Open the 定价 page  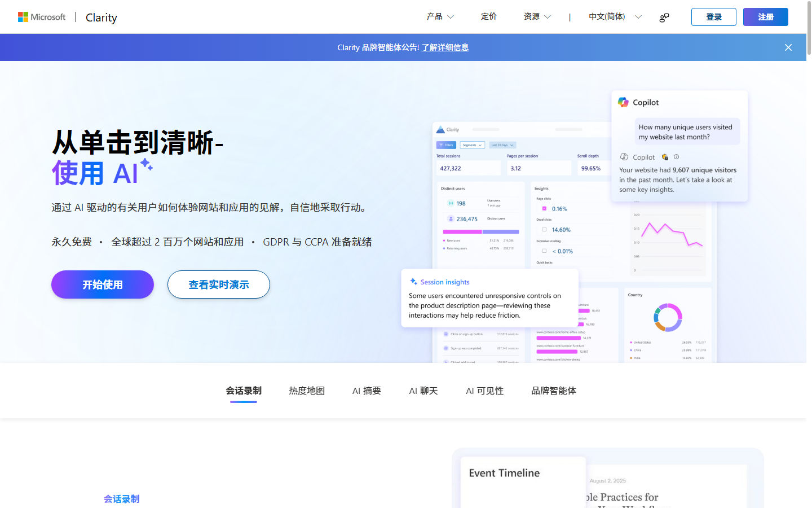(x=489, y=17)
